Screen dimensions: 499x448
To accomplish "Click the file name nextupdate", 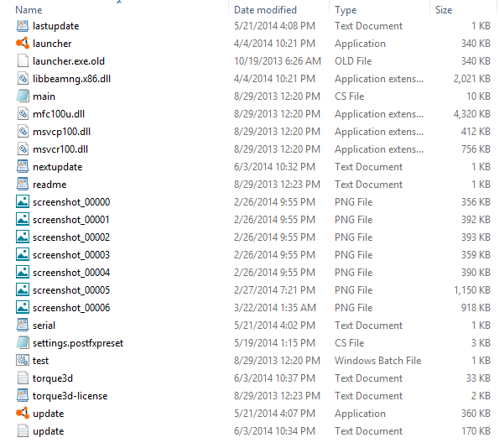I will pyautogui.click(x=58, y=167).
